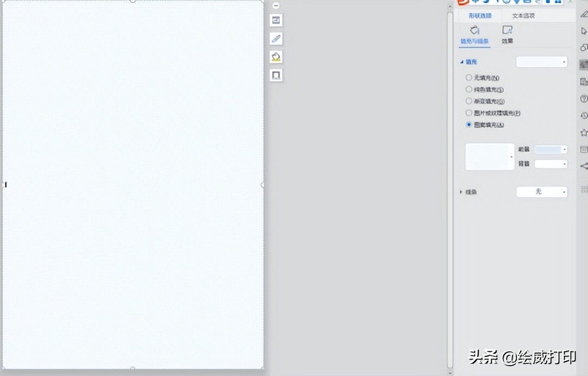
Task: Open the calendar-style sidebar icon
Action: [x=584, y=149]
